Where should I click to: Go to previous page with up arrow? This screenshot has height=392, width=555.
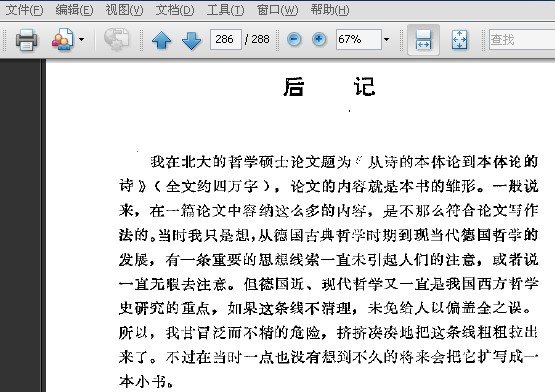click(x=161, y=40)
